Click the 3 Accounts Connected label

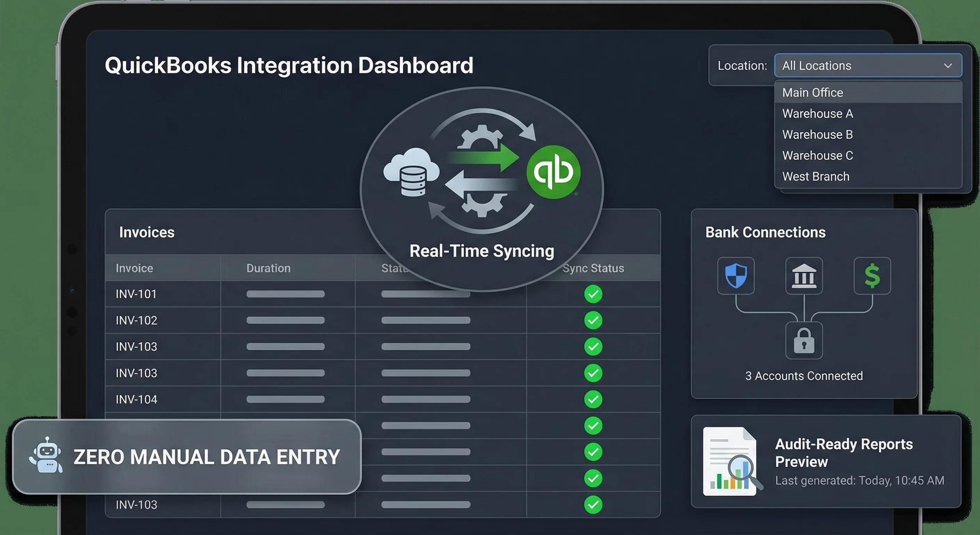[x=804, y=376]
